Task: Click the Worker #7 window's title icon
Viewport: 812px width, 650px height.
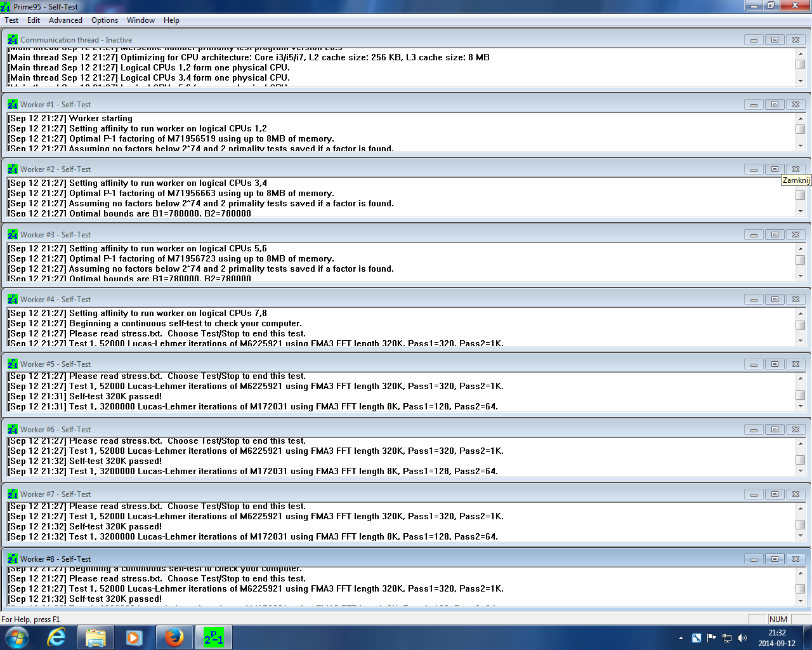Action: coord(13,494)
